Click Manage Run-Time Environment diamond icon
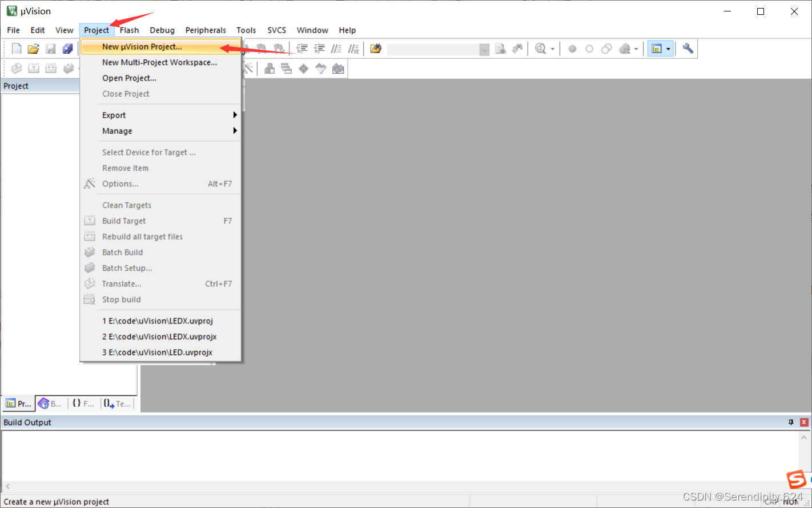The image size is (812, 508). tap(304, 69)
